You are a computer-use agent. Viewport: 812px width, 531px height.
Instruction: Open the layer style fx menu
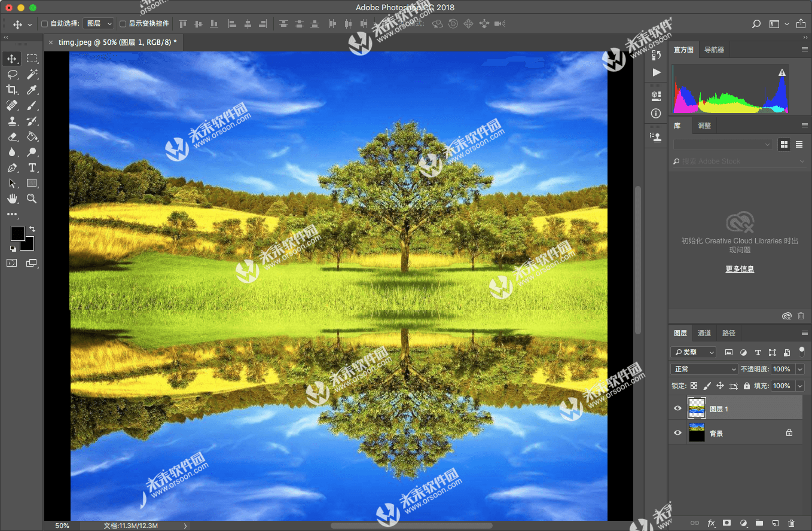pyautogui.click(x=712, y=523)
